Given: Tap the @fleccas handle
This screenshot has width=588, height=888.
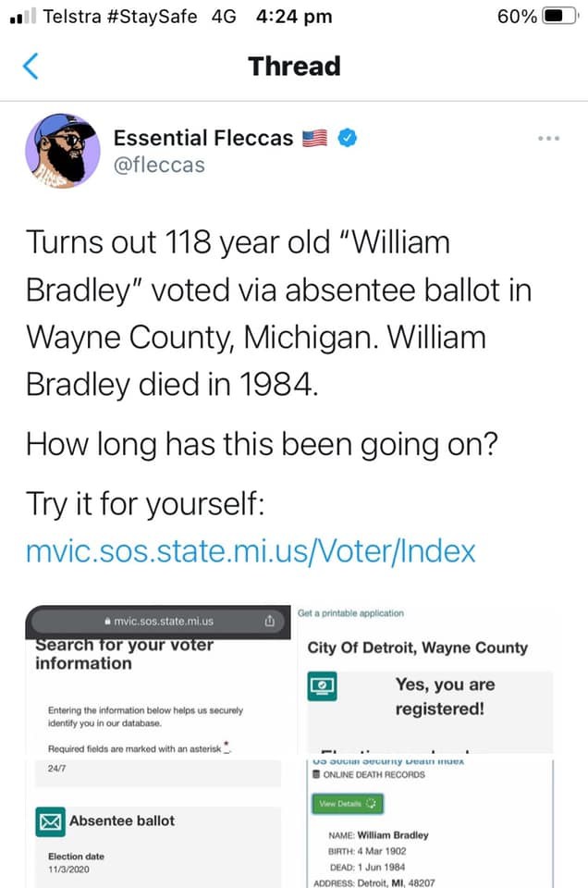Looking at the screenshot, I should click(x=159, y=165).
